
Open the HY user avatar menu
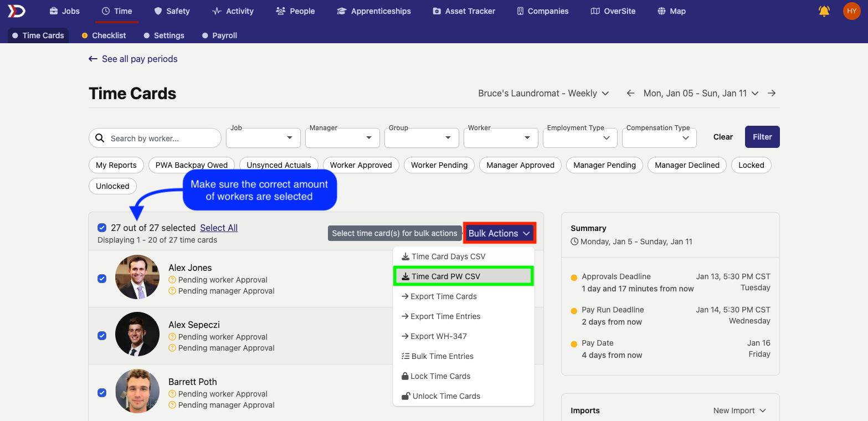[x=851, y=11]
